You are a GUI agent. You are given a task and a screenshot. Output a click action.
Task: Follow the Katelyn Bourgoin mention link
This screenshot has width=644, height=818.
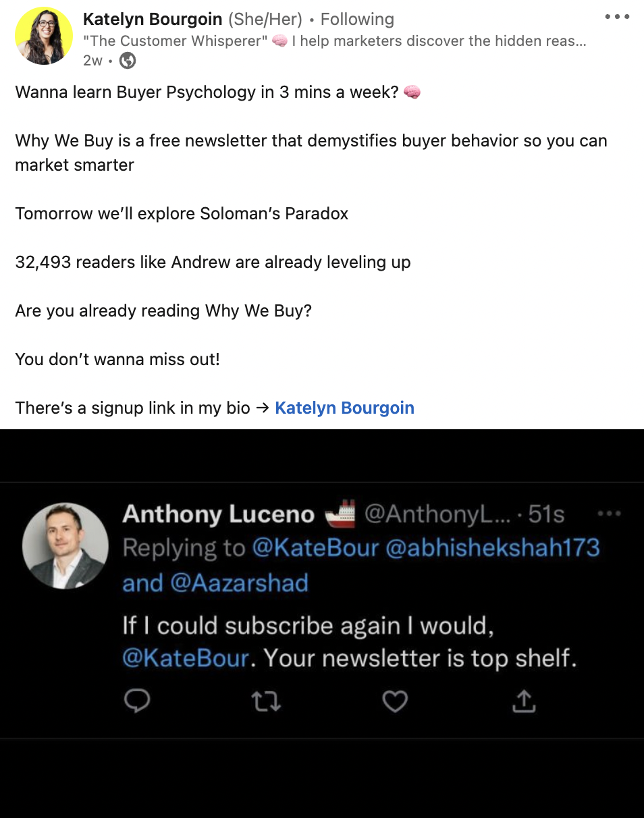(344, 408)
